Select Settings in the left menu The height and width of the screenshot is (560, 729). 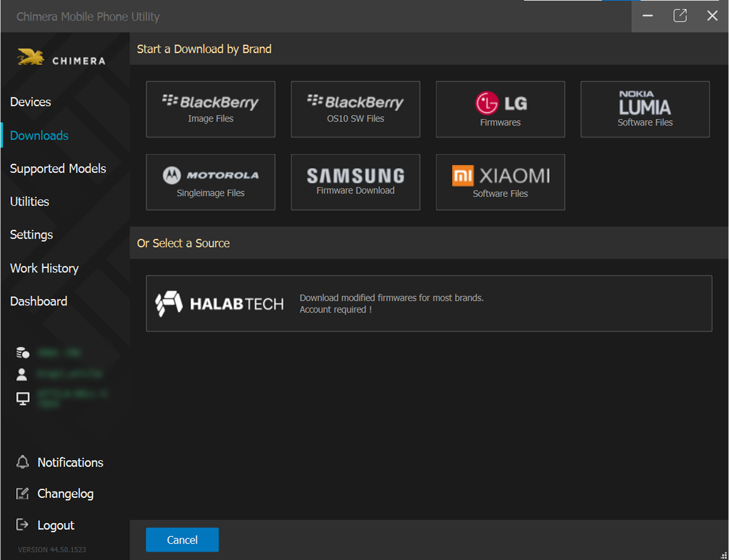pos(32,235)
